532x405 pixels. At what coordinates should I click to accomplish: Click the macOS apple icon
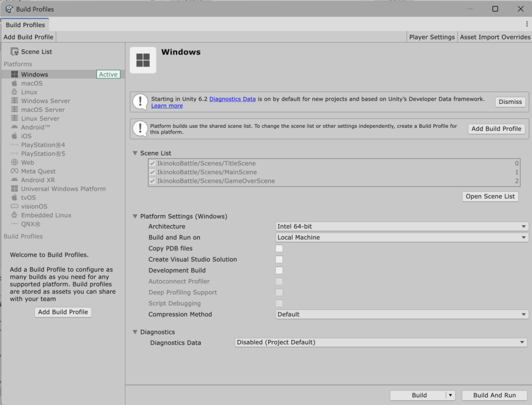[14, 83]
